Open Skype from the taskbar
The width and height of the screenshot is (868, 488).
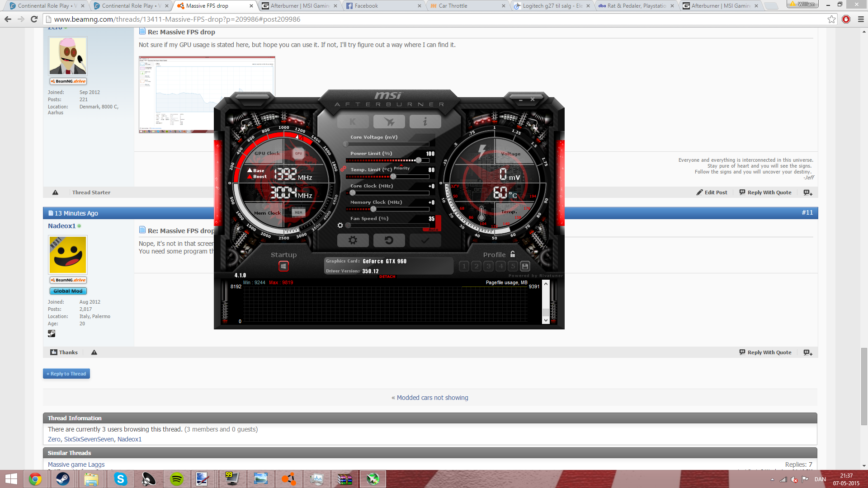click(120, 479)
